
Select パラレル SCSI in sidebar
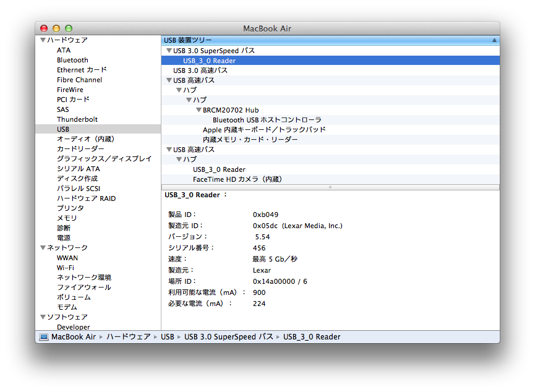[x=79, y=189]
